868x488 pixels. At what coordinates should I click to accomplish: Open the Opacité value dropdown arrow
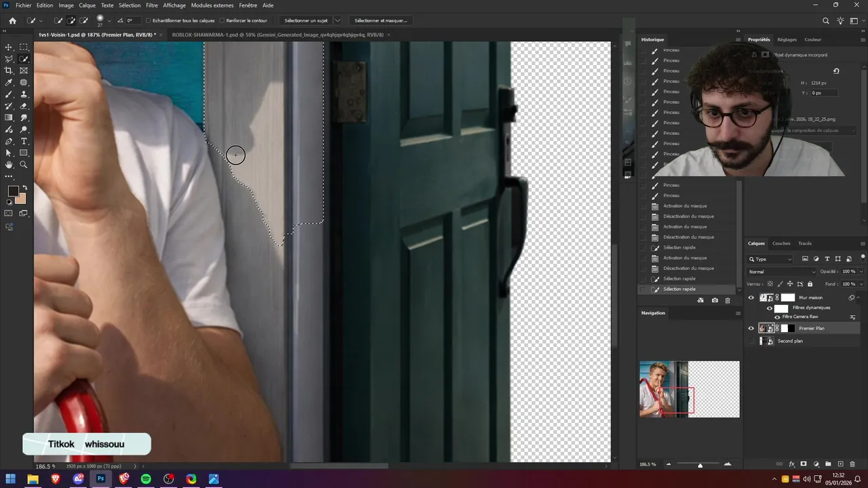[x=861, y=272]
